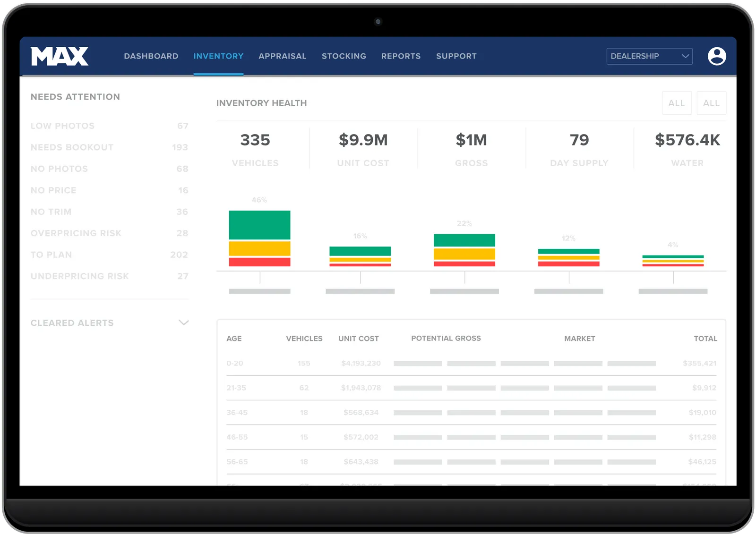Select the Low Photos alert
756x534 pixels.
click(62, 126)
